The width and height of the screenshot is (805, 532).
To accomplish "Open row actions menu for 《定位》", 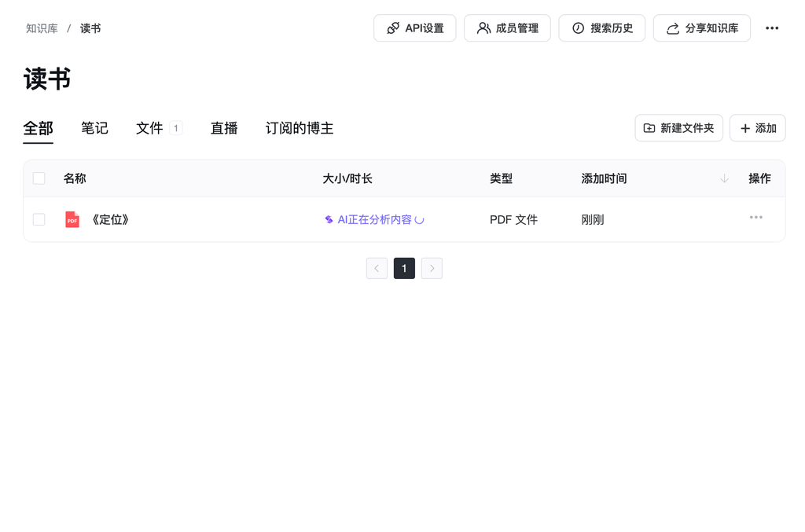I will pyautogui.click(x=755, y=218).
